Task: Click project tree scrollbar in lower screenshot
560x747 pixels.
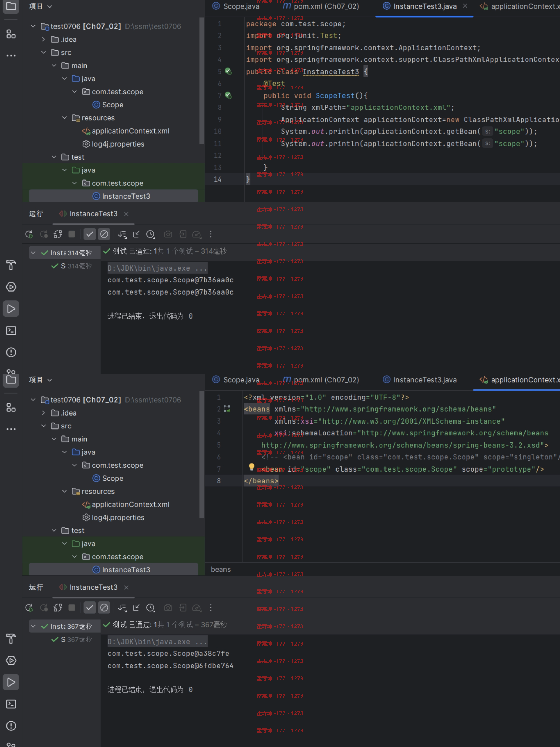Action: pos(201,454)
